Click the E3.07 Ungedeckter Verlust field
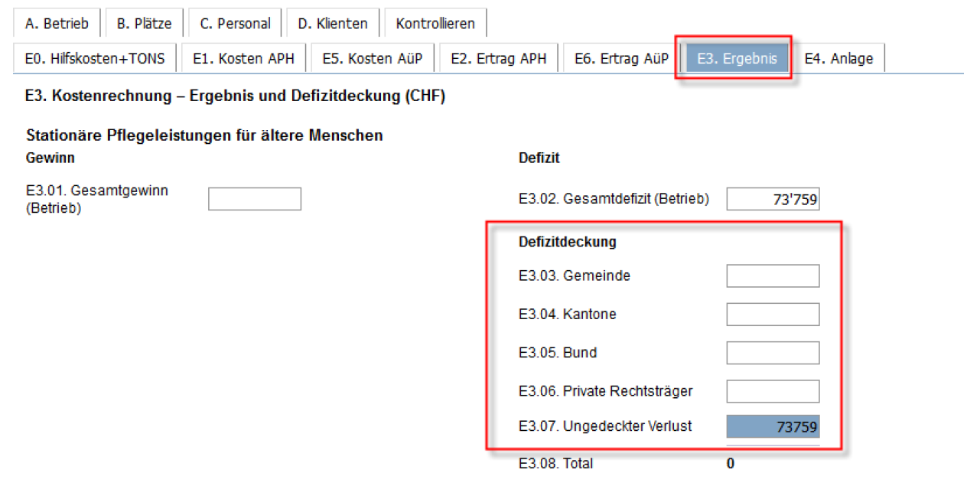This screenshot has height=499, width=980. pos(773,426)
